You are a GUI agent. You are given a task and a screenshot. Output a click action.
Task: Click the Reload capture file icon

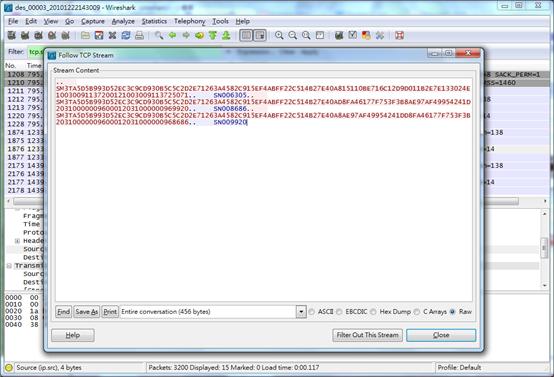(x=126, y=35)
